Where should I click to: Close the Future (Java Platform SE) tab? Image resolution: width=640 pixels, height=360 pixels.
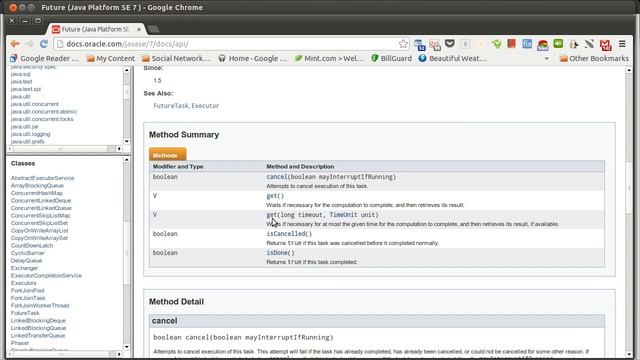tap(139, 29)
